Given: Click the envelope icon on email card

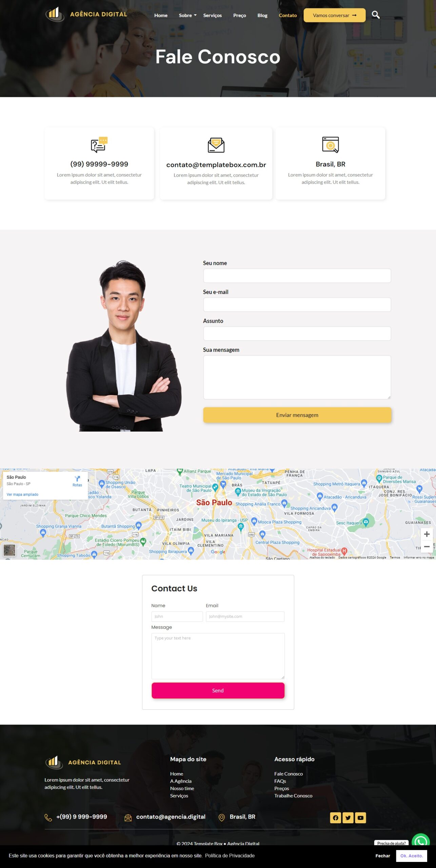Looking at the screenshot, I should point(216,145).
